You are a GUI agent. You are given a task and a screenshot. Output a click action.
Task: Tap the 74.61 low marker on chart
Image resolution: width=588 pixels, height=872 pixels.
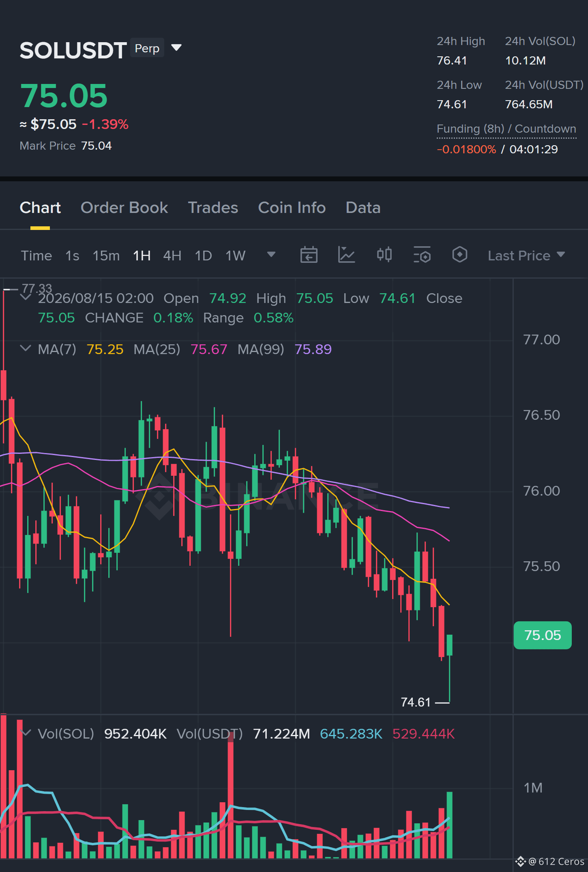(416, 702)
